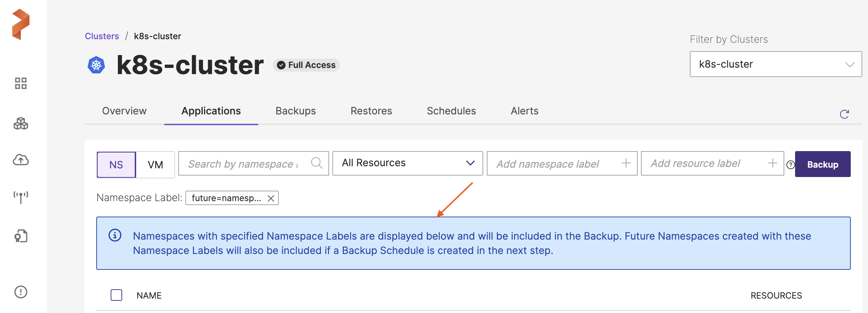Follow the Clusters breadcrumb link
868x313 pixels.
[x=102, y=36]
